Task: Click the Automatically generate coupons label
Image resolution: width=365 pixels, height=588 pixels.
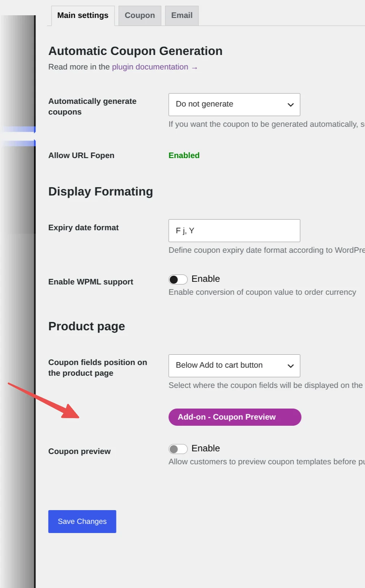Action: point(92,107)
